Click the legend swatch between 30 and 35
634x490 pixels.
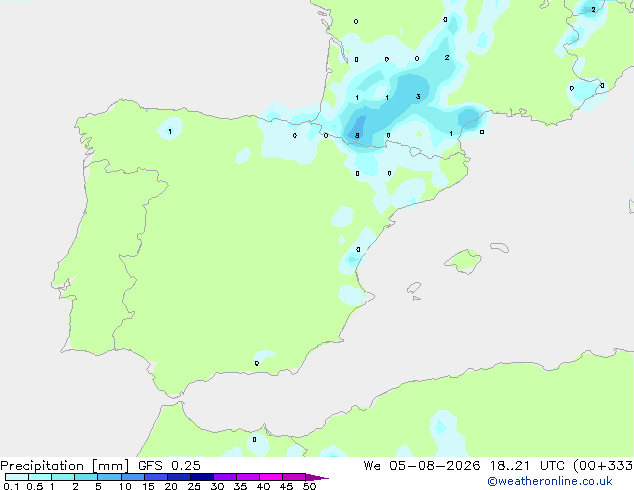(x=225, y=477)
